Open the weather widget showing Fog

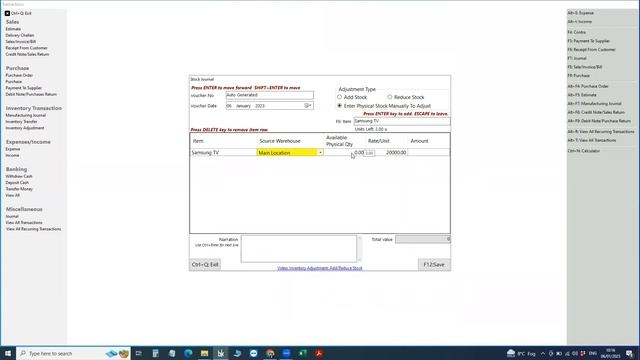(521, 353)
